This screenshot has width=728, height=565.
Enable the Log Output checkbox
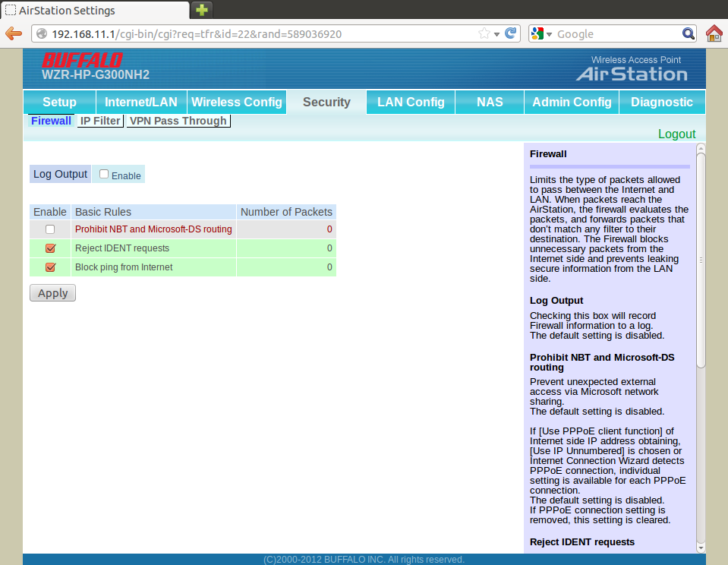click(x=104, y=174)
